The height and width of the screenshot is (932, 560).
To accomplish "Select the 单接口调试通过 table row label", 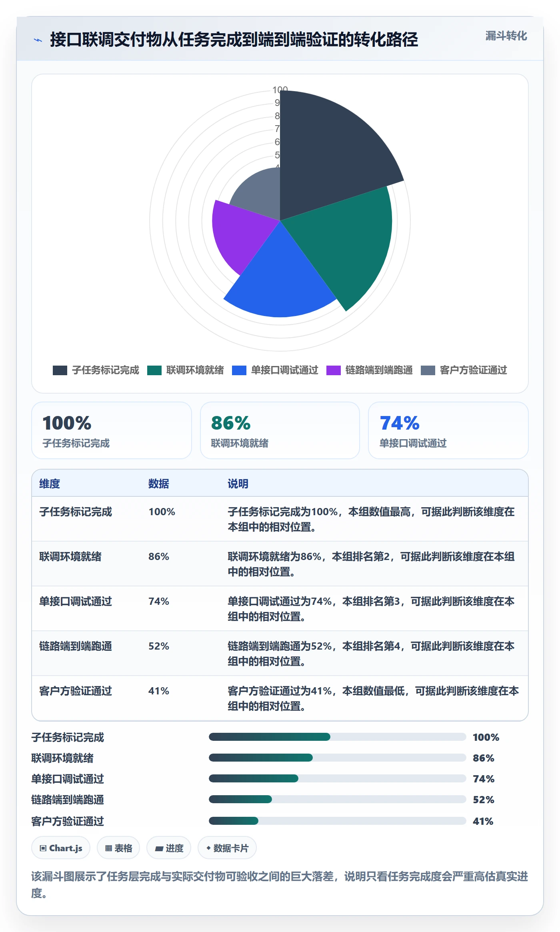I will click(76, 601).
